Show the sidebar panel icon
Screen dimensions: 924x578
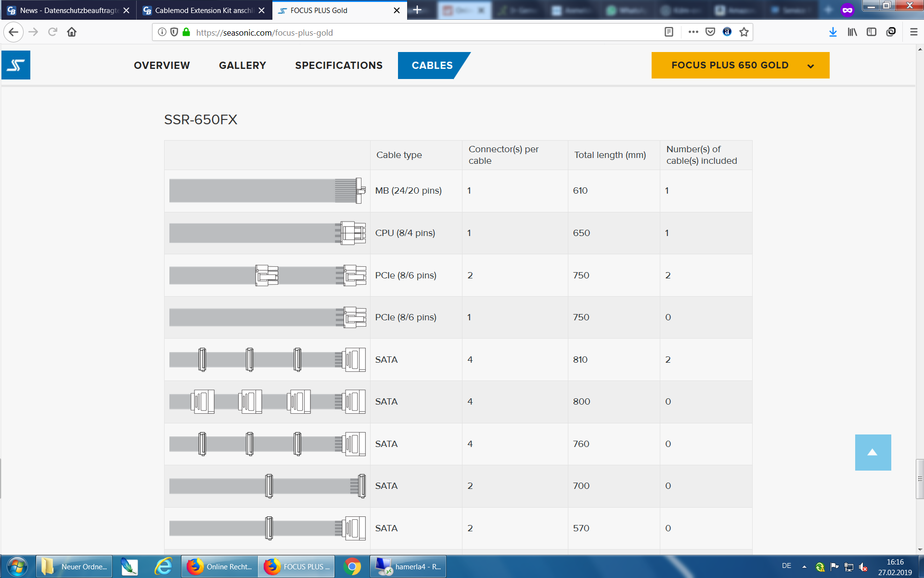871,32
